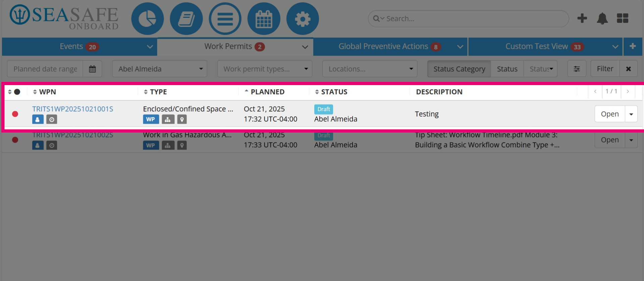Open the notifications bell icon

pos(602,18)
